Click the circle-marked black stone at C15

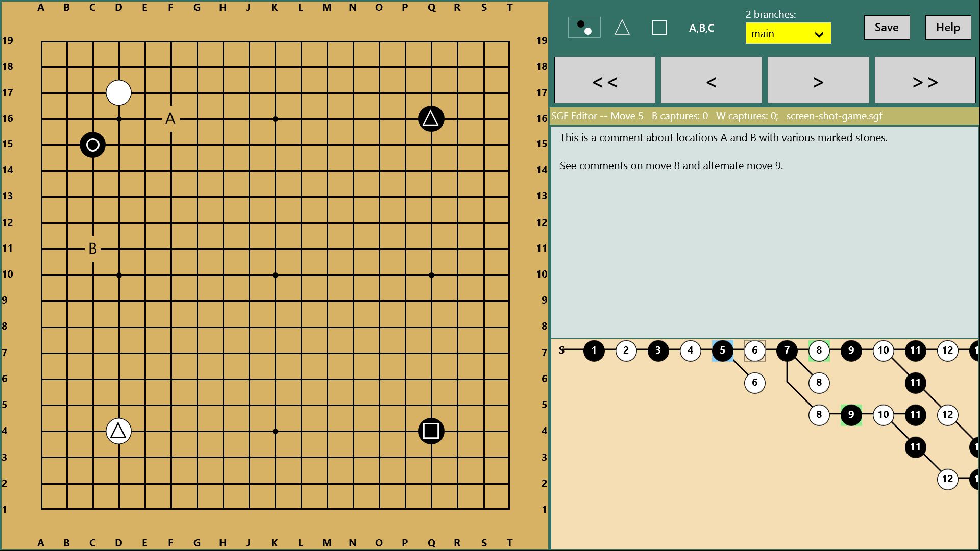(x=92, y=145)
